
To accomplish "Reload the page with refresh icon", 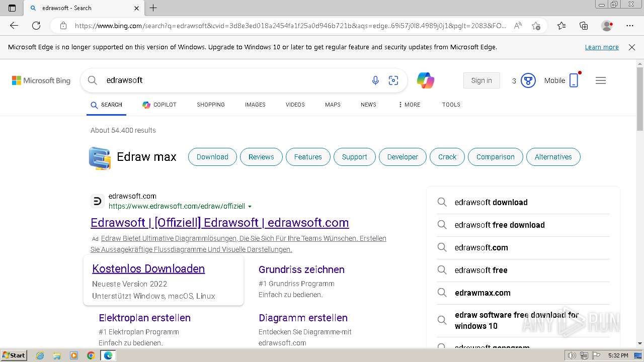I will click(x=36, y=26).
